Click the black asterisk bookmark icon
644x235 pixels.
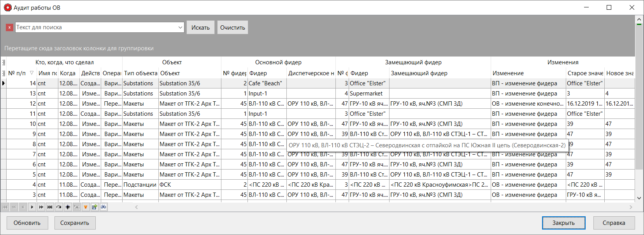pos(68,207)
